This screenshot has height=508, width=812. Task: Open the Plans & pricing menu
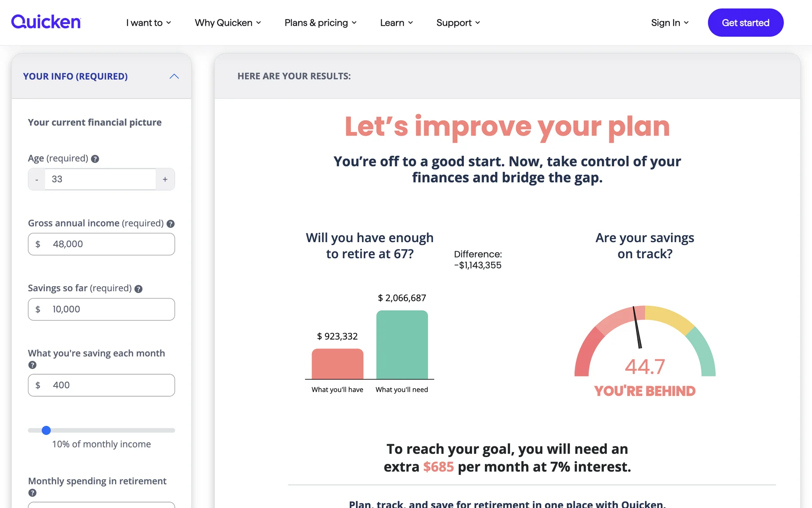click(x=320, y=23)
